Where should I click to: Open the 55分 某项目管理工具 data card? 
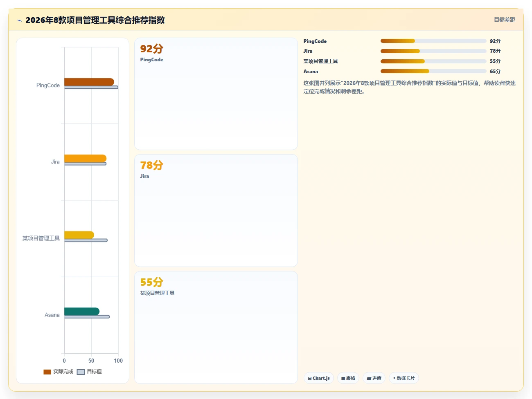[216, 327]
